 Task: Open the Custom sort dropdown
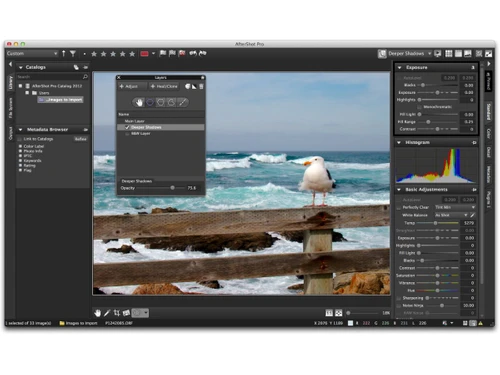click(32, 53)
